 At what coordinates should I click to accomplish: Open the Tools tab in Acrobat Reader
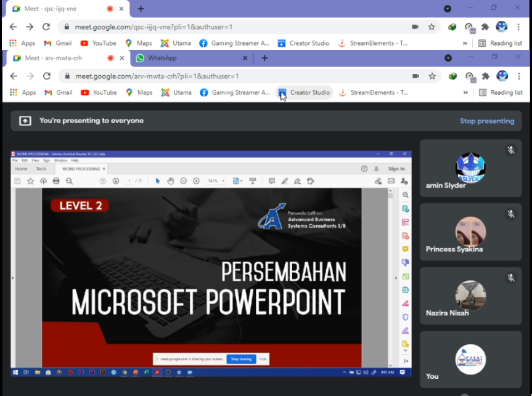click(x=41, y=168)
